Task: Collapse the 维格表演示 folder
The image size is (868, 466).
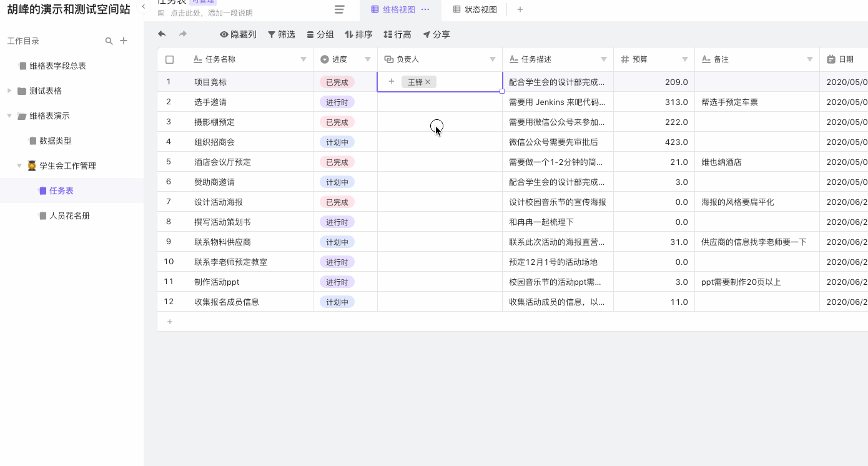Action: point(9,116)
